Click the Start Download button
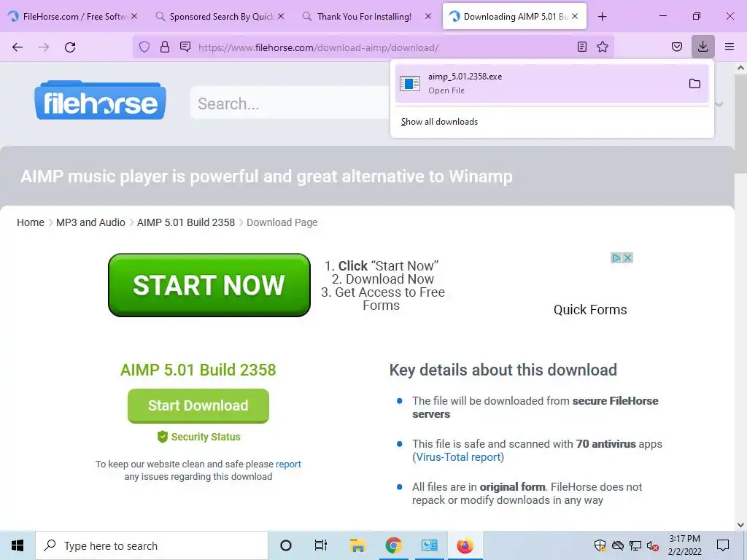 [198, 405]
